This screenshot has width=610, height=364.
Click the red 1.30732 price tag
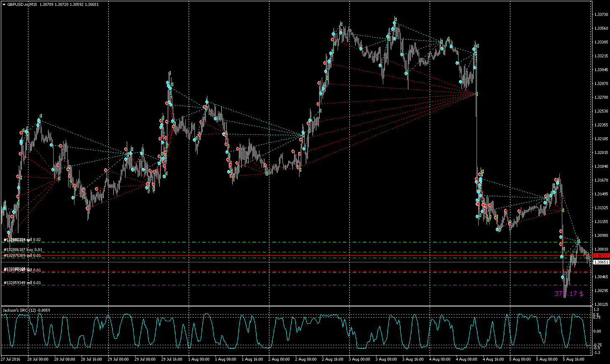pyautogui.click(x=601, y=255)
